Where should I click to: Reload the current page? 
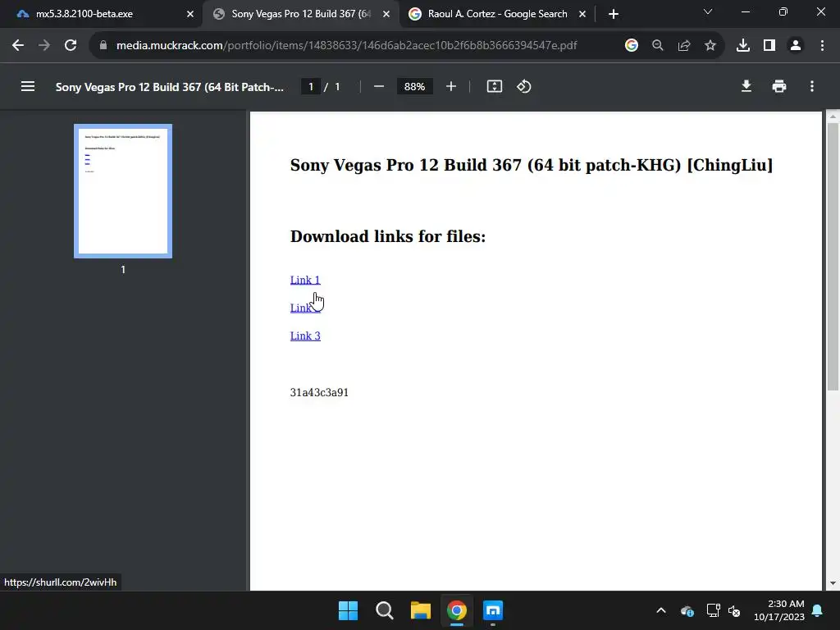coord(71,46)
